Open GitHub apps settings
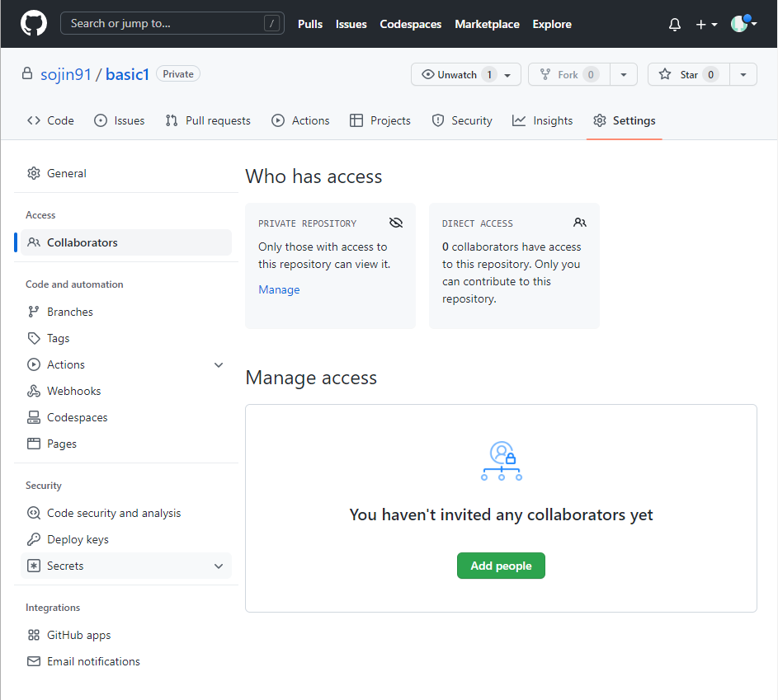Viewport: 778px width, 700px height. tap(126, 635)
